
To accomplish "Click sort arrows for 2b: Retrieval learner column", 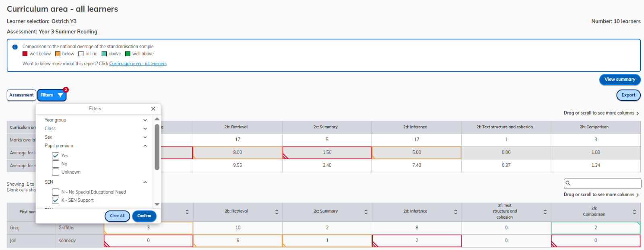I will pos(277,212).
